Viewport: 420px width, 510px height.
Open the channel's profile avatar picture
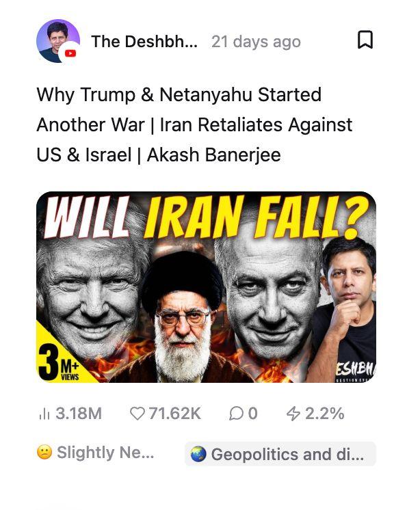(x=58, y=41)
